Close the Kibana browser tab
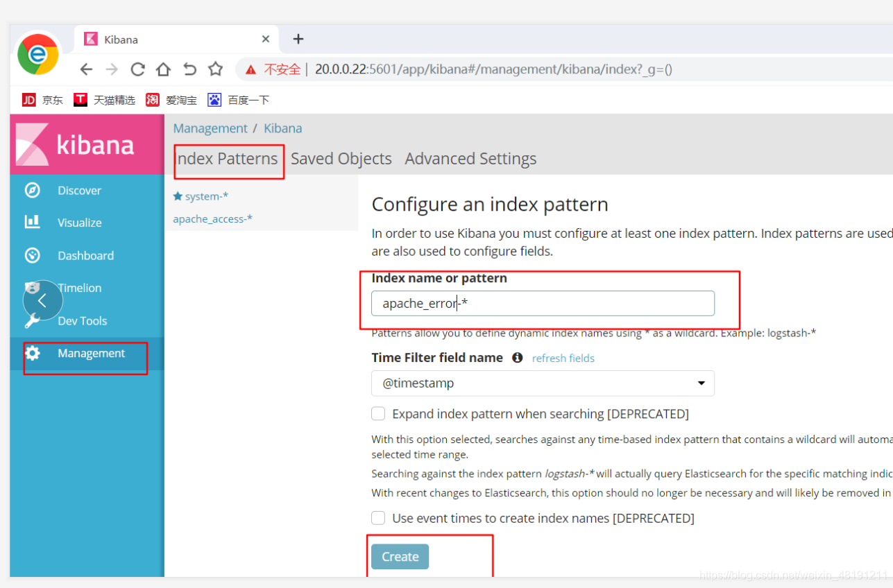The image size is (893, 588). point(266,40)
